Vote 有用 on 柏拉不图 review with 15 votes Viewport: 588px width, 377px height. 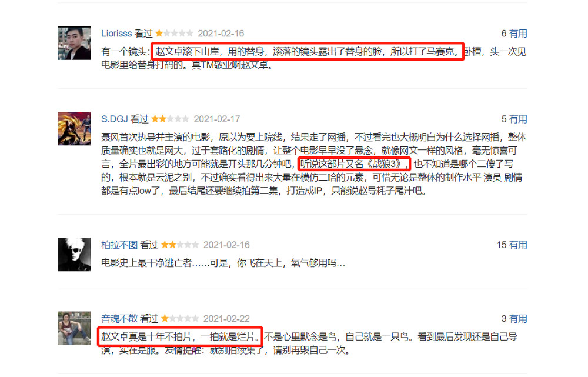click(x=518, y=245)
